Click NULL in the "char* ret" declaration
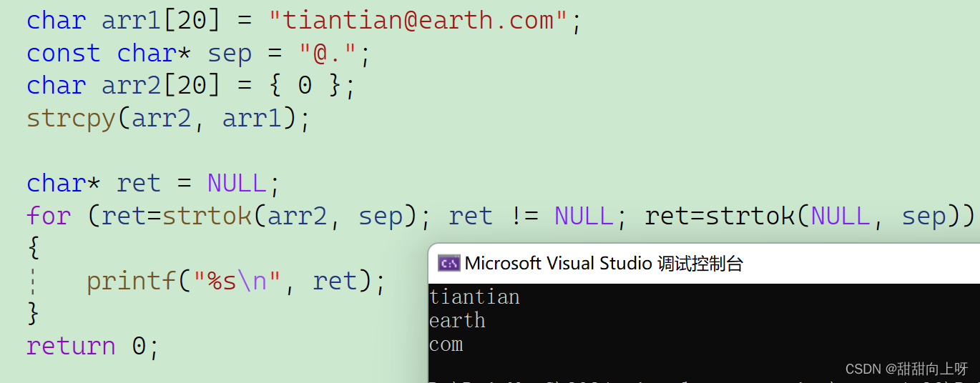The width and height of the screenshot is (980, 383). (237, 183)
